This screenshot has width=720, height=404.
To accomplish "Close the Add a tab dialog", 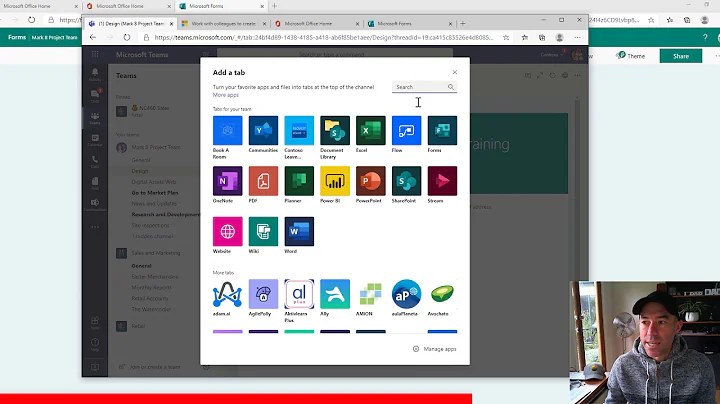I will click(x=455, y=72).
